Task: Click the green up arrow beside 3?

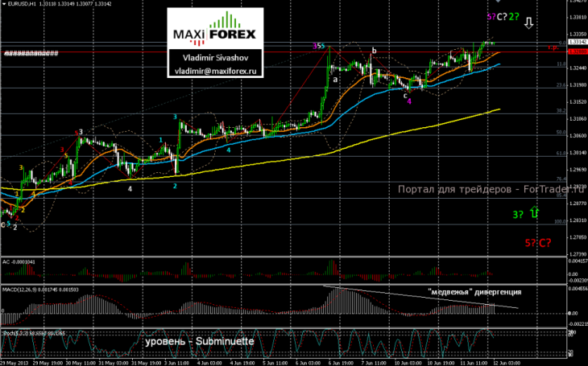Action: click(534, 212)
